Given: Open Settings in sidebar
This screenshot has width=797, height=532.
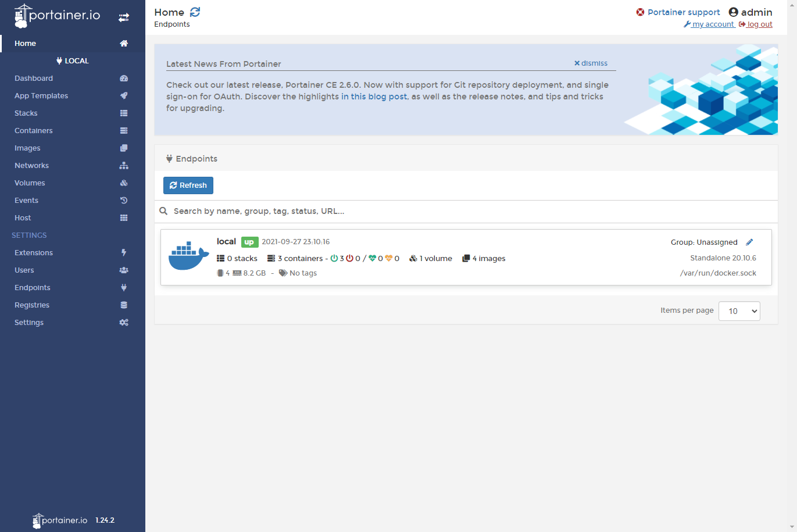Looking at the screenshot, I should pos(29,323).
